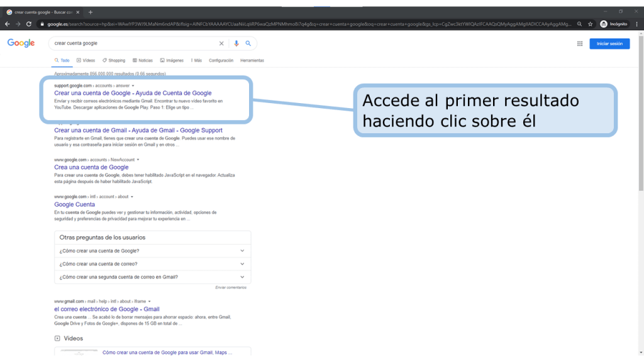The width and height of the screenshot is (644, 362).
Task: Open 'Crear una cuenta de Google - Ayuda' result
Action: tap(133, 93)
